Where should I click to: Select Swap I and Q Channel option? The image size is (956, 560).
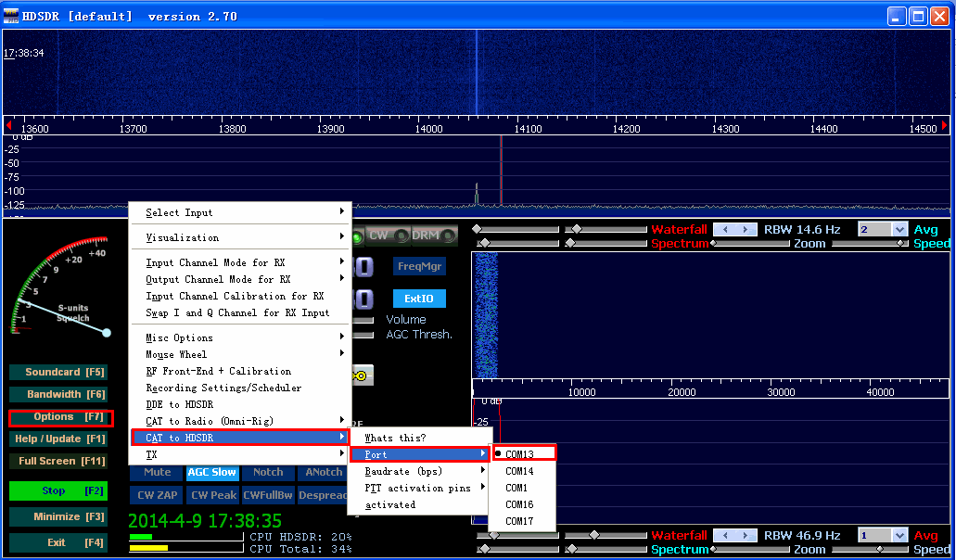[240, 312]
